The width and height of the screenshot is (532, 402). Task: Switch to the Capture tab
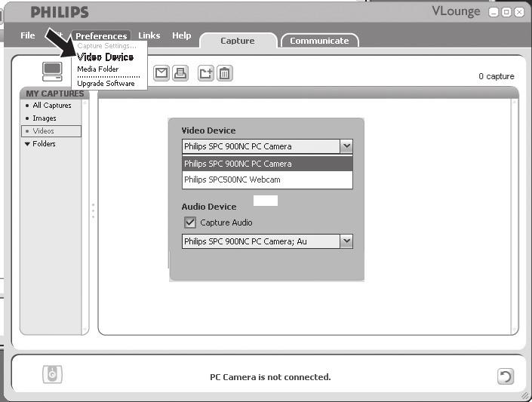point(238,41)
